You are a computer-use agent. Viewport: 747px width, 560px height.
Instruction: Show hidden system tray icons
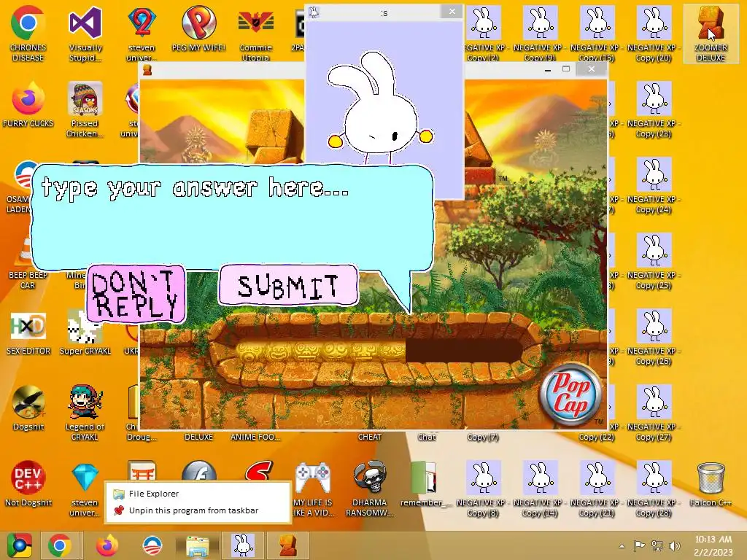point(622,546)
